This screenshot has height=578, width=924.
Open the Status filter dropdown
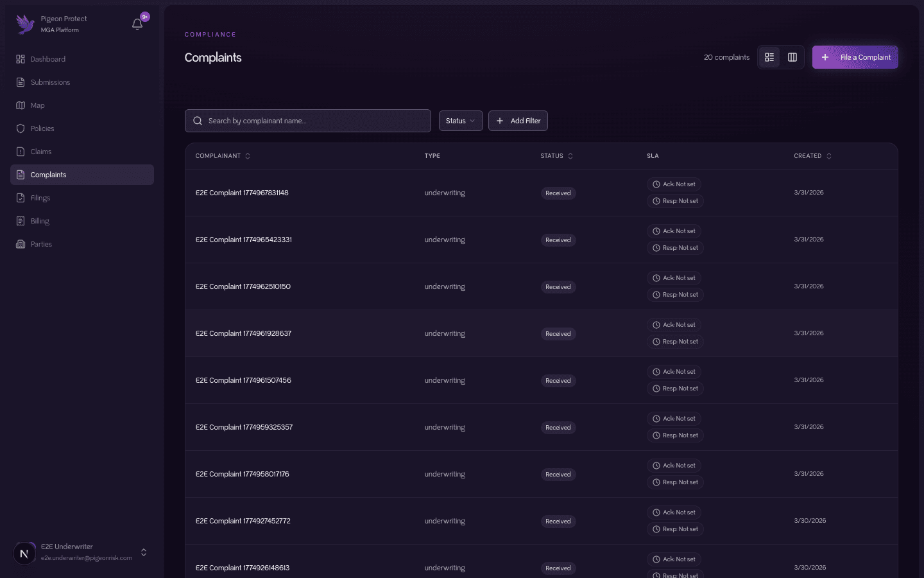[x=460, y=121]
